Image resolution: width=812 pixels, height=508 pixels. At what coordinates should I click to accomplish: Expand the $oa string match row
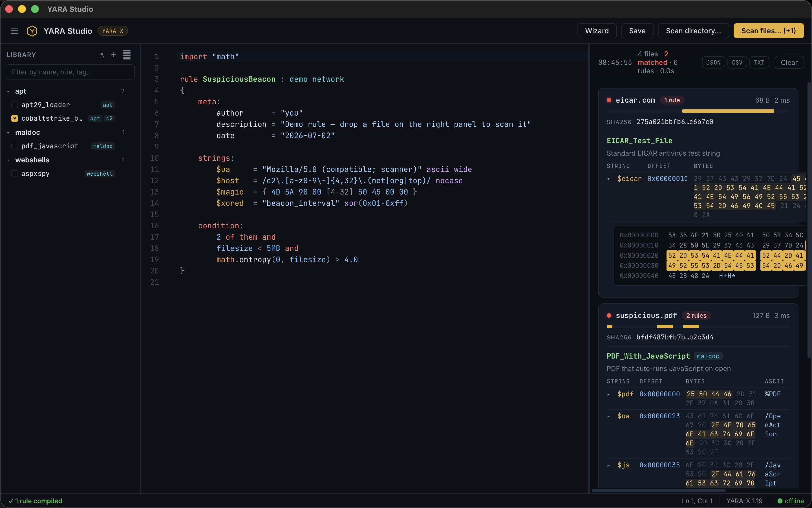(608, 416)
